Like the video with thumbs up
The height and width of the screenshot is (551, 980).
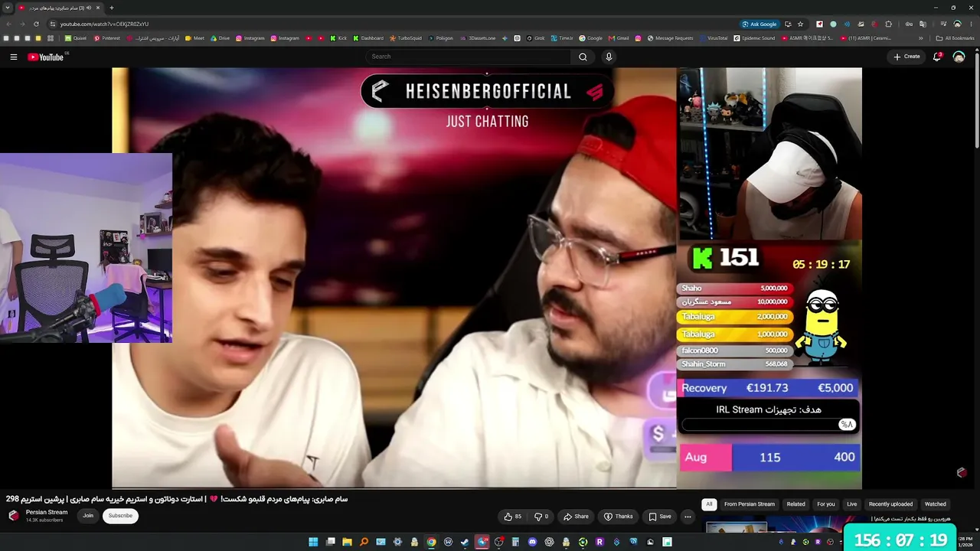(512, 517)
